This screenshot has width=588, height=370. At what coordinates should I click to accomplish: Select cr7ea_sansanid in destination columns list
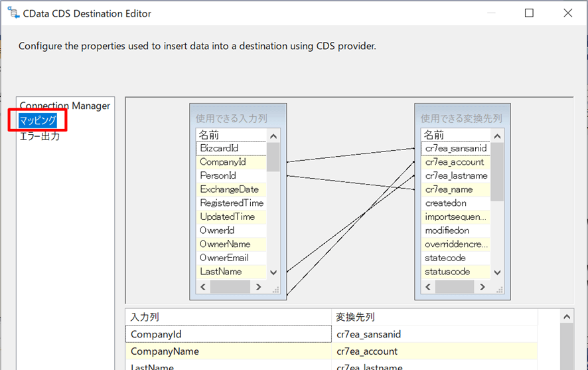[456, 148]
